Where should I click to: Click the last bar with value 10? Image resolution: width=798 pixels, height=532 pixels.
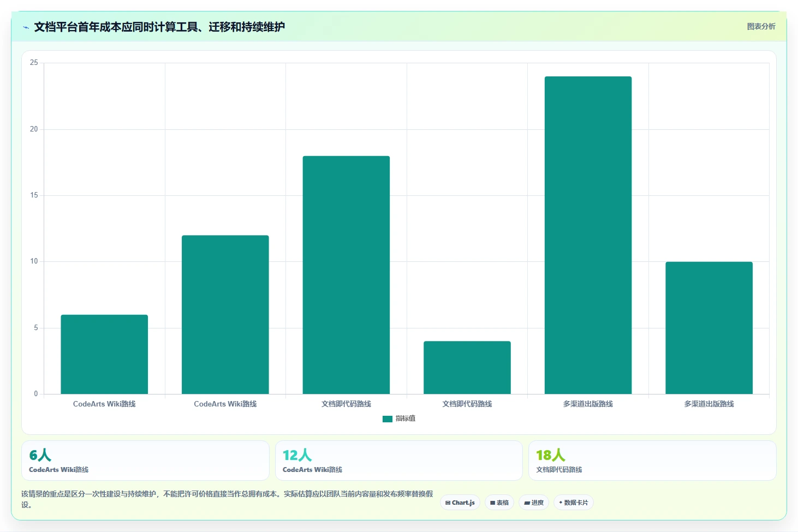[x=709, y=328]
